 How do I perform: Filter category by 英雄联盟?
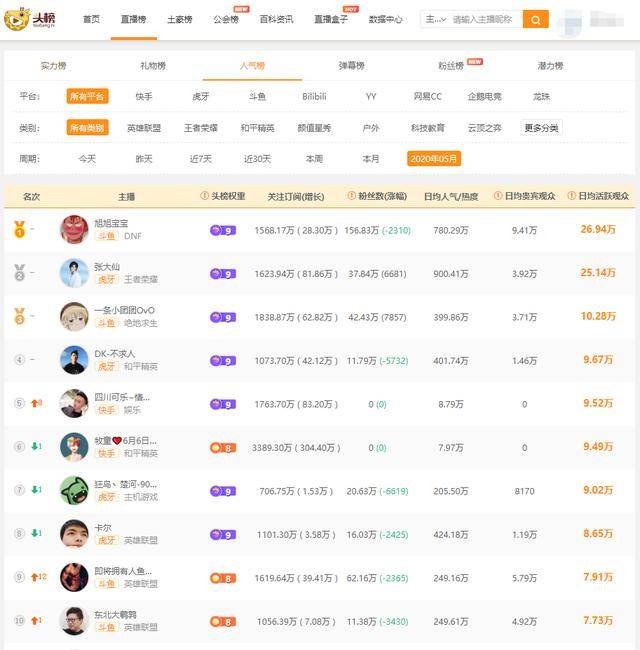144,128
